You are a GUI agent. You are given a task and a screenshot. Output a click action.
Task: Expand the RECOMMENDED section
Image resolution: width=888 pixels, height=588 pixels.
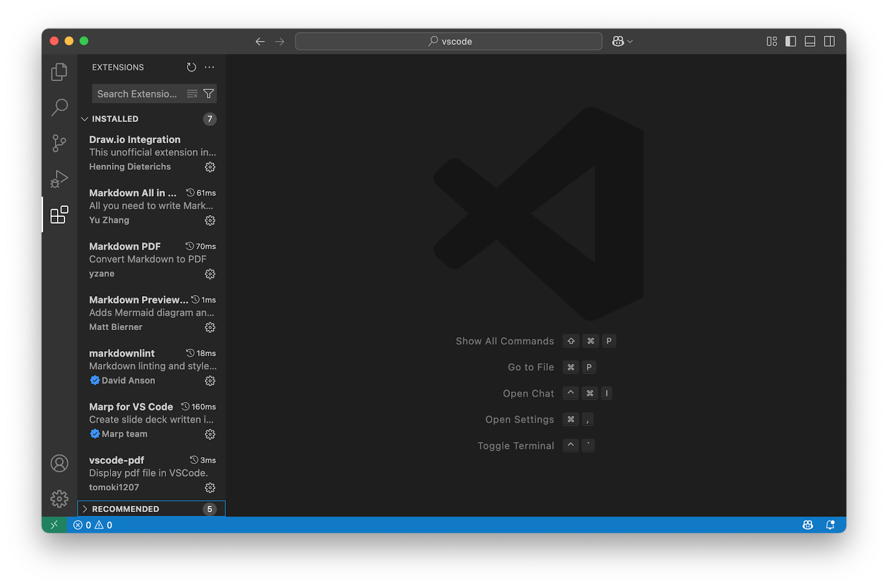(84, 509)
